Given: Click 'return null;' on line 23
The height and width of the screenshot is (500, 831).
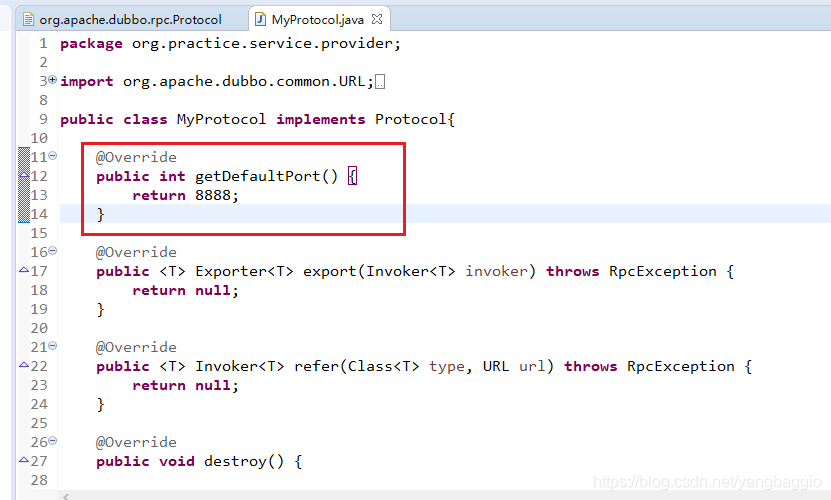Looking at the screenshot, I should click(x=185, y=385).
